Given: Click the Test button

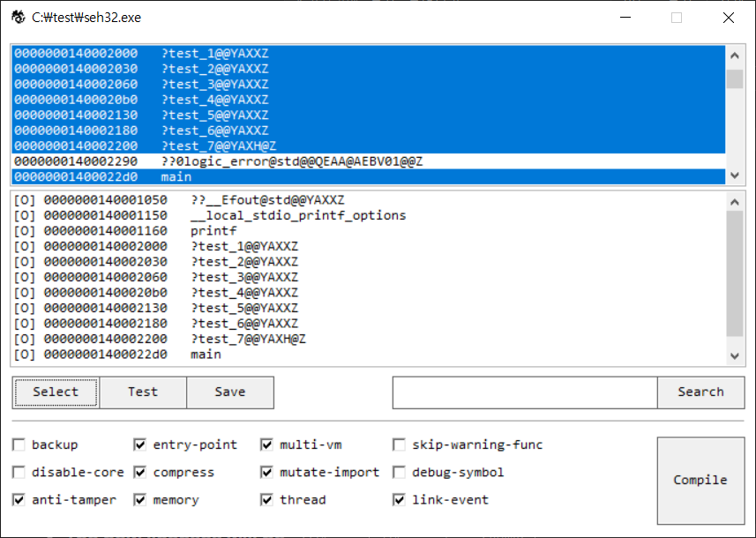Looking at the screenshot, I should click(x=143, y=392).
